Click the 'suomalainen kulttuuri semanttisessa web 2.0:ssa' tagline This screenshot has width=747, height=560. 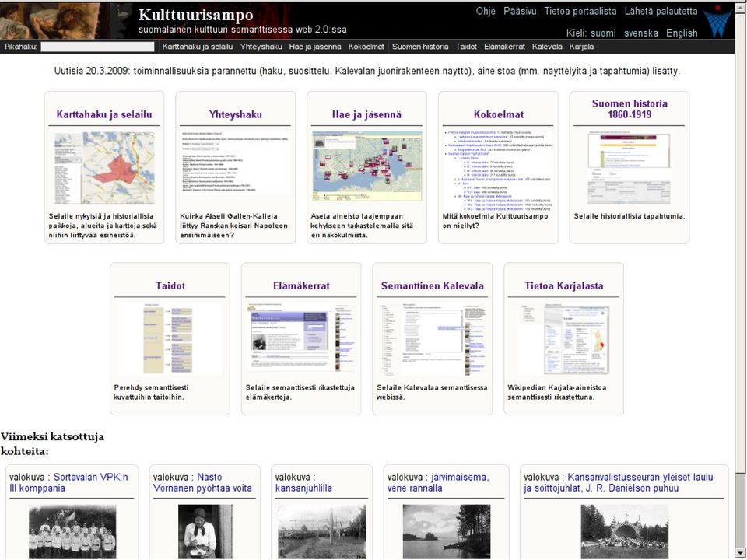click(x=243, y=30)
